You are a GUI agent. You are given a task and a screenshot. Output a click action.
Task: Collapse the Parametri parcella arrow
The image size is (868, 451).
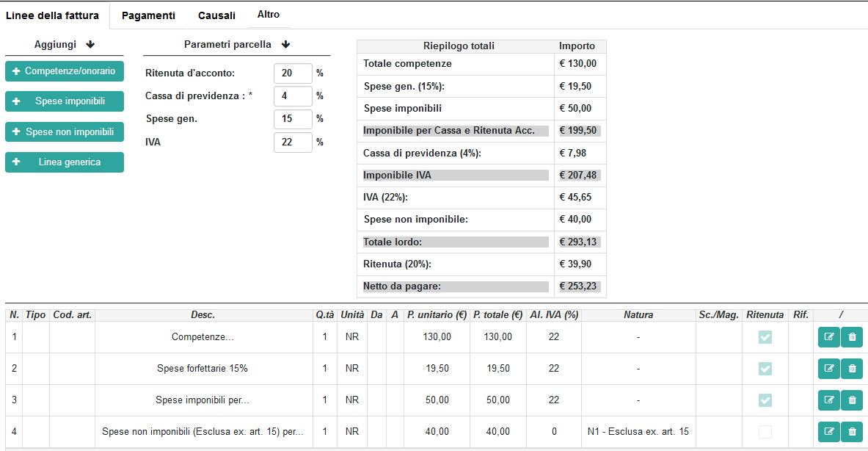coord(285,45)
